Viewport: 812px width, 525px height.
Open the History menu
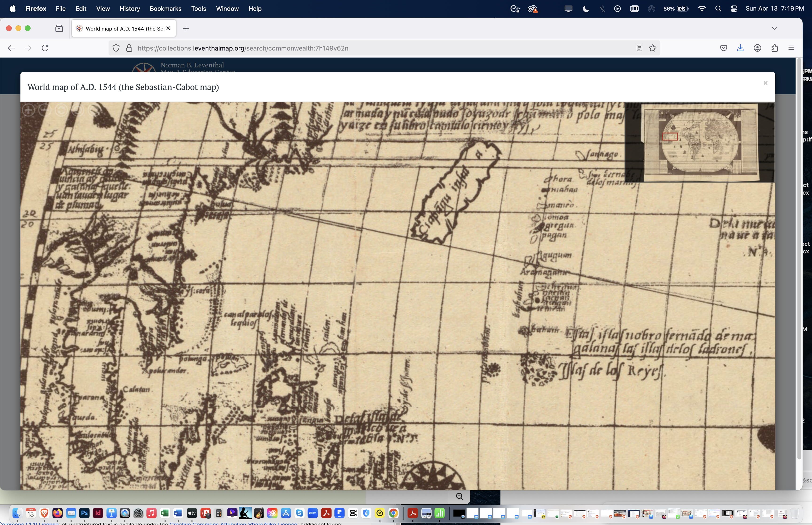pyautogui.click(x=130, y=8)
